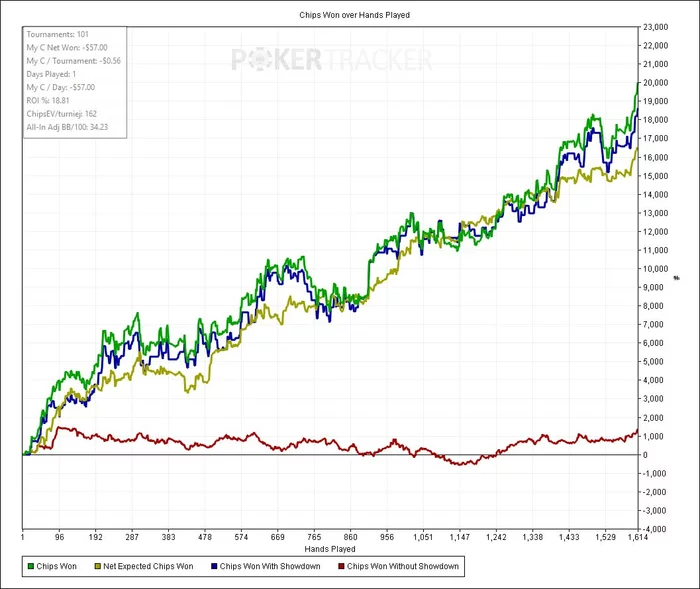
Task: Click the chart title 'Chips Won over Hands Played'
Action: click(x=354, y=15)
